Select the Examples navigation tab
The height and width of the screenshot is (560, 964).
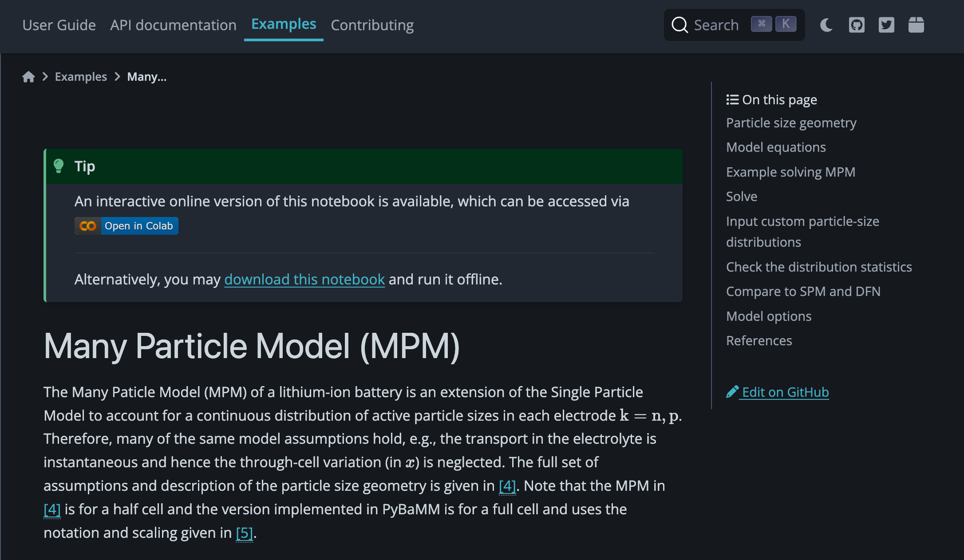coord(284,24)
